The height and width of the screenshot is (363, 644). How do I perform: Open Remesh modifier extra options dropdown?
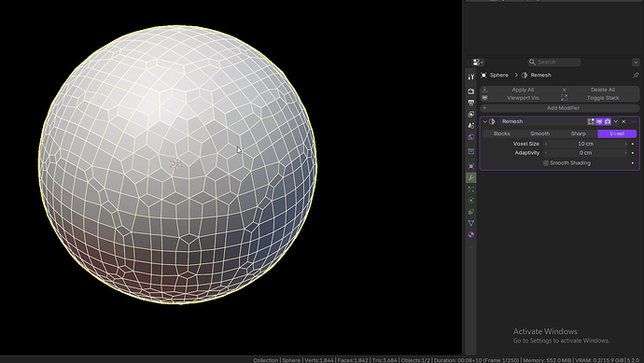616,121
